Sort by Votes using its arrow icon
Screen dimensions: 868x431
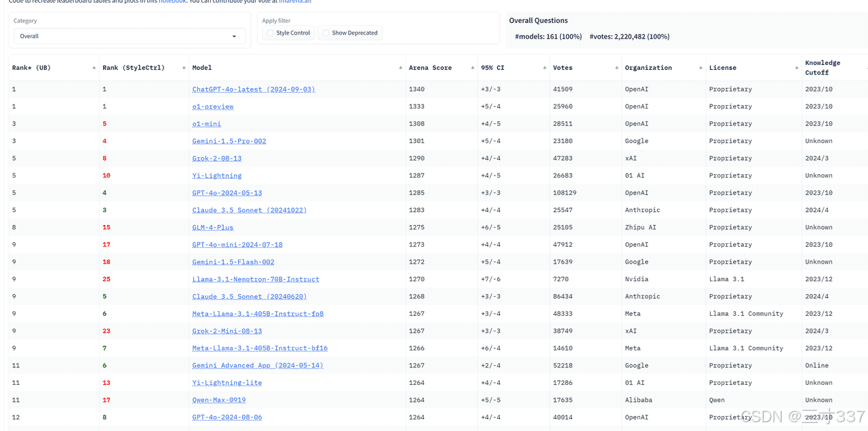pos(616,68)
